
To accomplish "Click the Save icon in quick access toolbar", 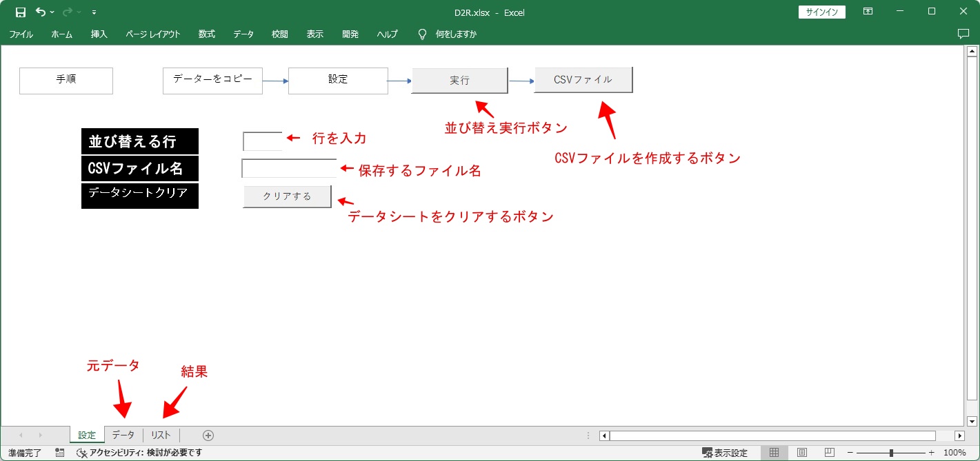I will click(x=21, y=12).
